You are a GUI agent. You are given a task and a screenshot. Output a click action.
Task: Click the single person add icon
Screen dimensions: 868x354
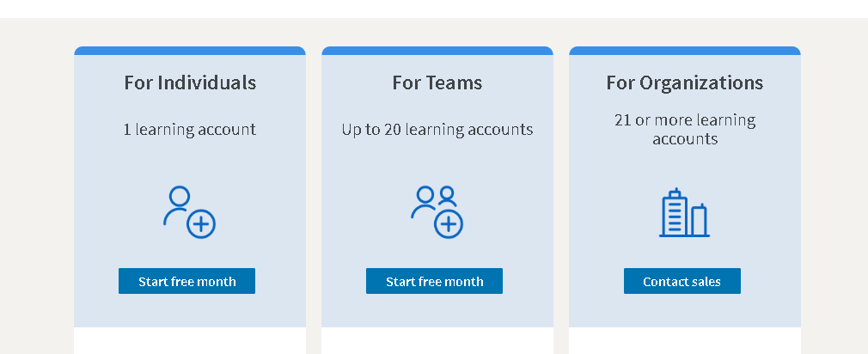tap(189, 212)
